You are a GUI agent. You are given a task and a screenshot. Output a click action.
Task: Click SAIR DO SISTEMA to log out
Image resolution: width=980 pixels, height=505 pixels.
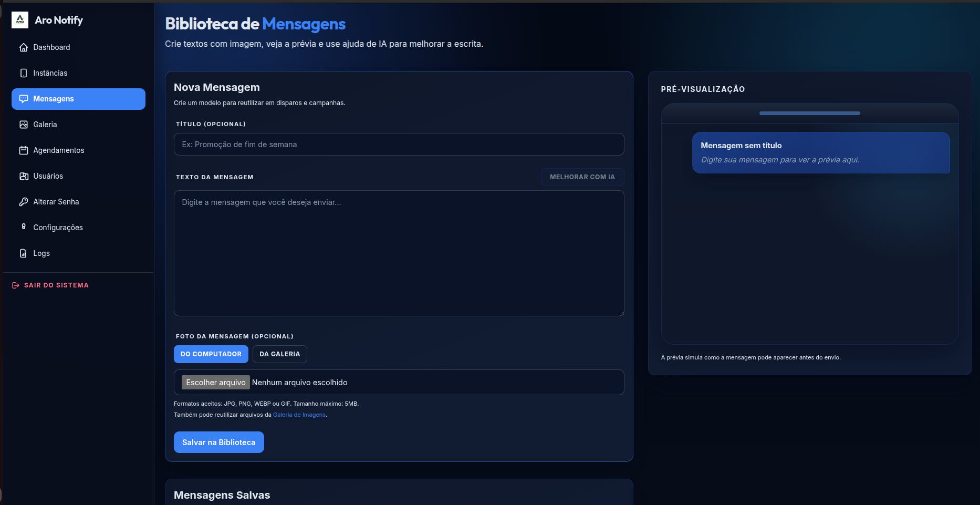[50, 285]
